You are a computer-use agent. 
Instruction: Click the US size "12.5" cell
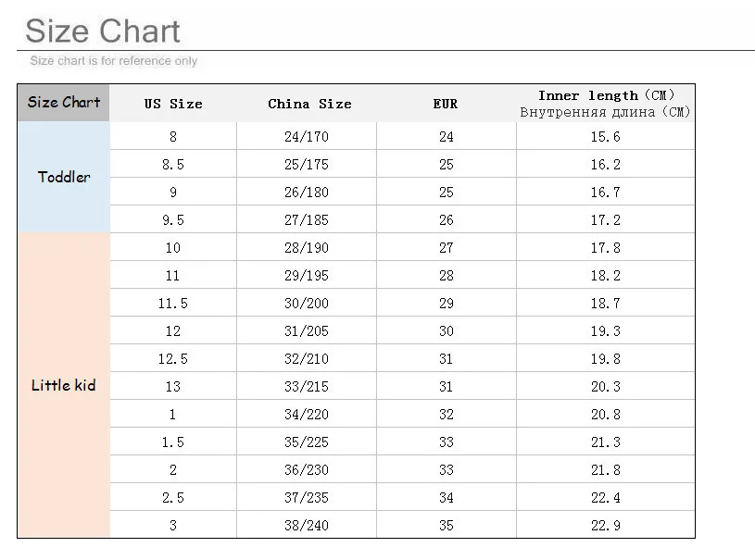(173, 359)
